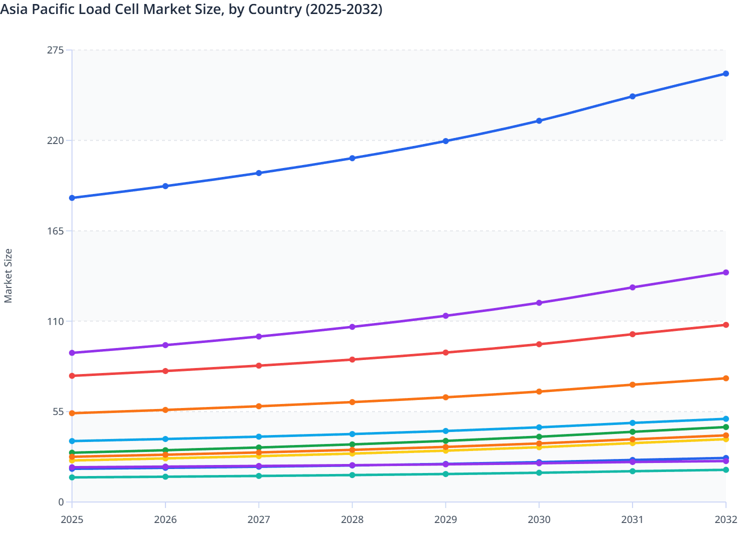Click the teal line's 2026 data point
The height and width of the screenshot is (560, 754).
click(x=164, y=477)
